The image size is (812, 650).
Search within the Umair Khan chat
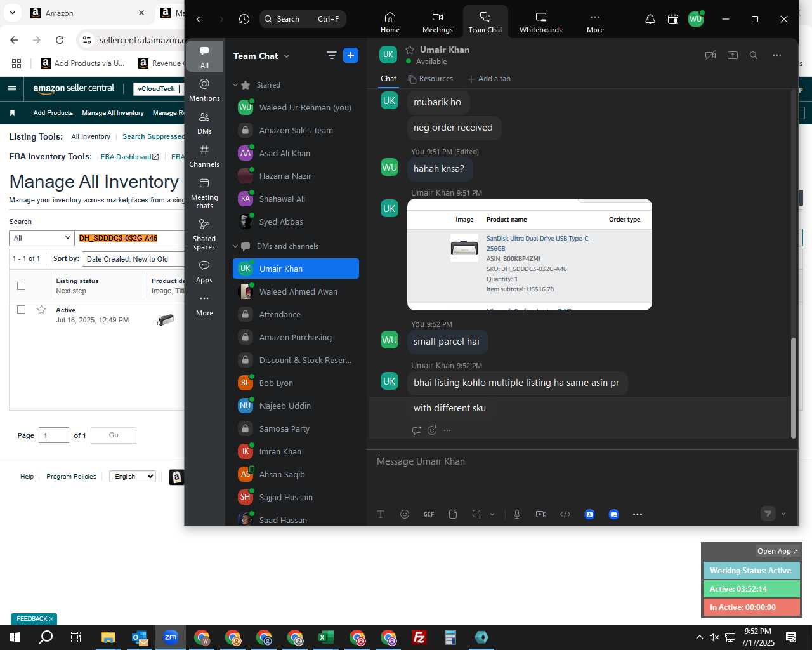(x=754, y=55)
